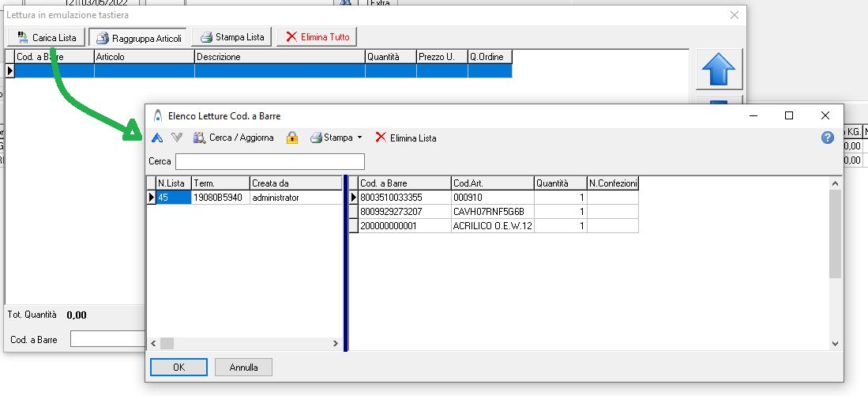This screenshot has height=396, width=868.
Task: Click Elimina Tutto button
Action: [x=318, y=37]
